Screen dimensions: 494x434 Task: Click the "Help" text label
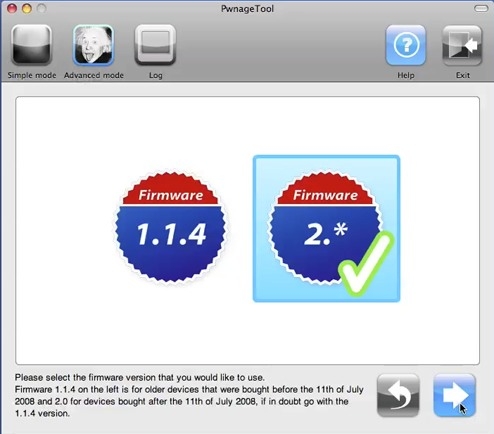pyautogui.click(x=406, y=76)
